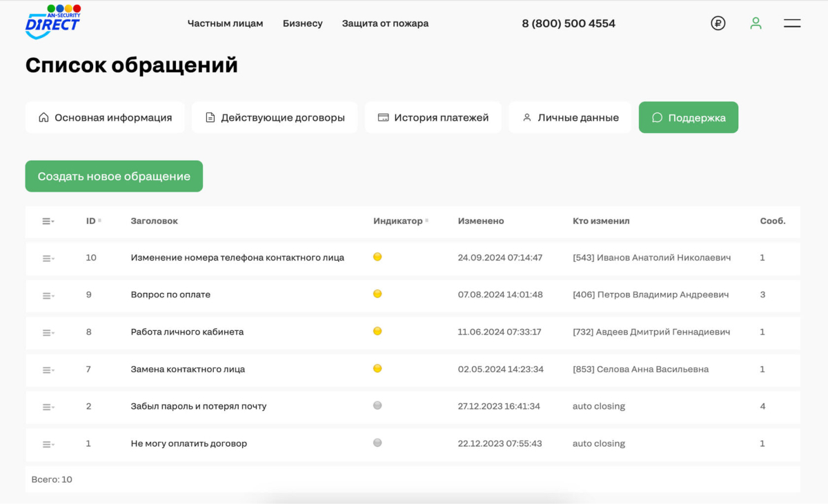Click yellow indicator for request ID 10
The image size is (828, 504).
377,257
